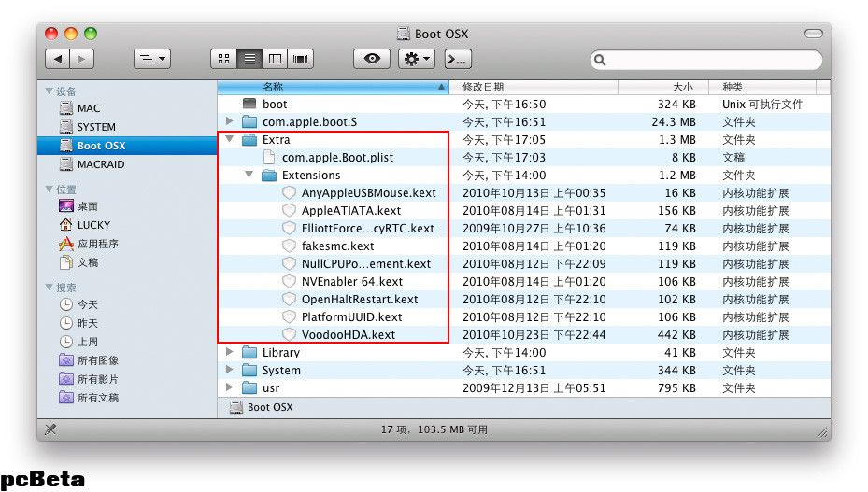Switch to icon view
The height and width of the screenshot is (492, 868).
(223, 59)
